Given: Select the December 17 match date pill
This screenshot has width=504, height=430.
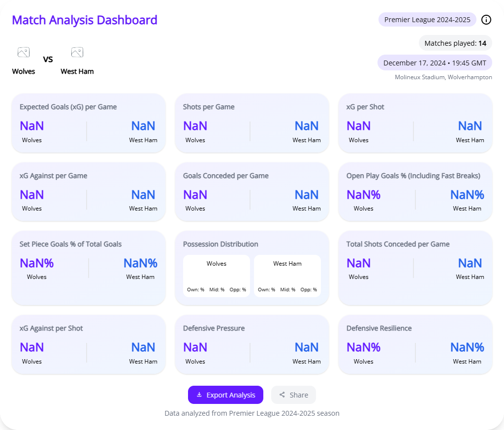Looking at the screenshot, I should tap(434, 62).
